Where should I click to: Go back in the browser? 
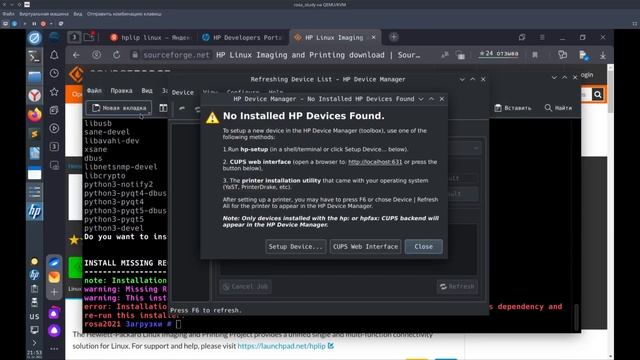[76, 55]
